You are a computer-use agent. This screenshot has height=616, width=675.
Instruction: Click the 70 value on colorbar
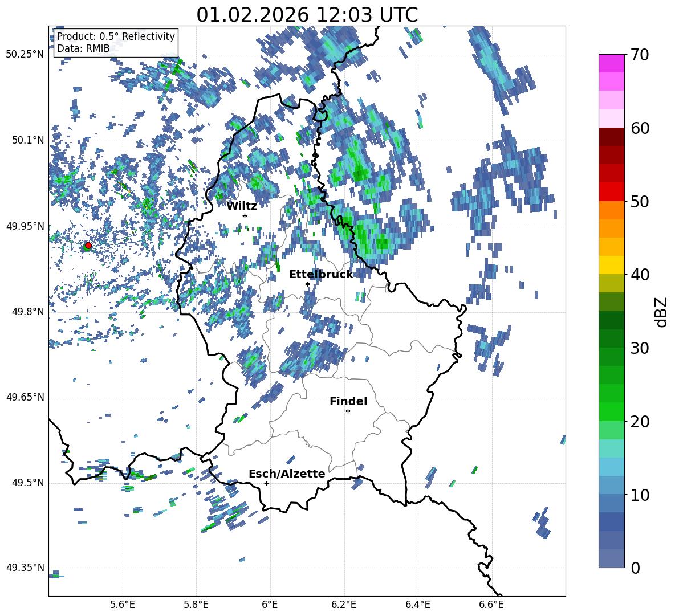[x=640, y=55]
